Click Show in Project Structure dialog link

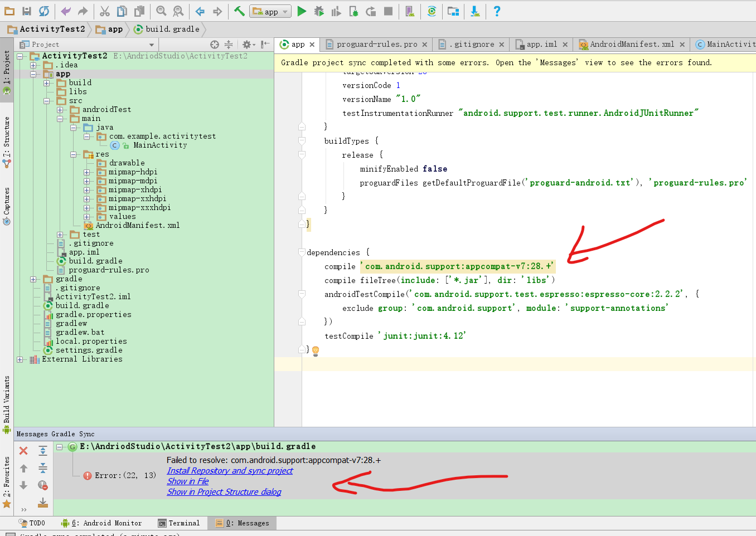224,492
